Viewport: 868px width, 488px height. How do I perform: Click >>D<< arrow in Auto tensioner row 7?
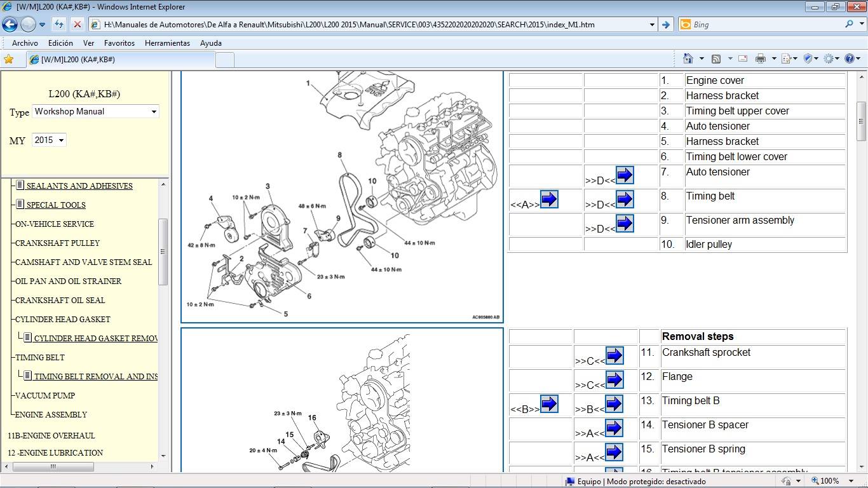click(x=625, y=175)
